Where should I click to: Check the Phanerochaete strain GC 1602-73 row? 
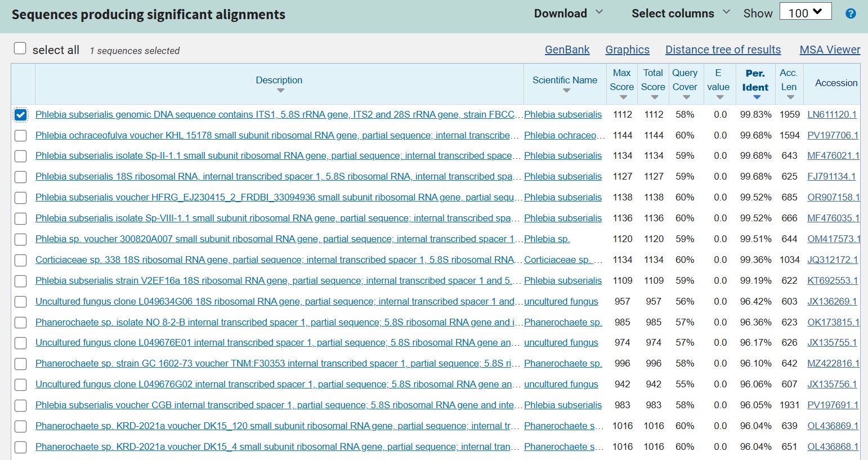coord(20,364)
